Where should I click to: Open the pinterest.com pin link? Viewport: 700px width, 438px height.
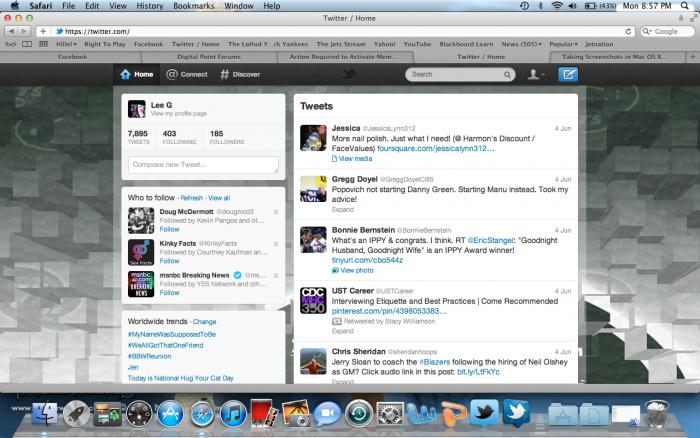(389, 311)
